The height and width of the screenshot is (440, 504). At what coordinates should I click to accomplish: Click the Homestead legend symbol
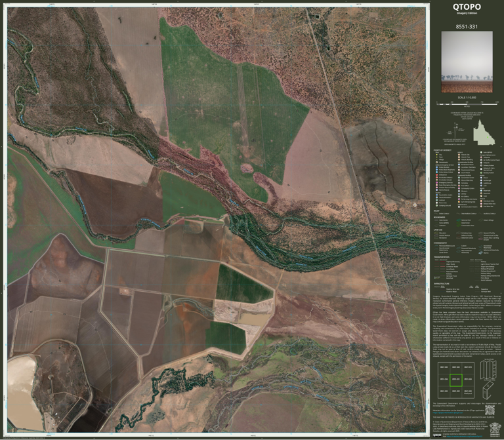point(437,162)
